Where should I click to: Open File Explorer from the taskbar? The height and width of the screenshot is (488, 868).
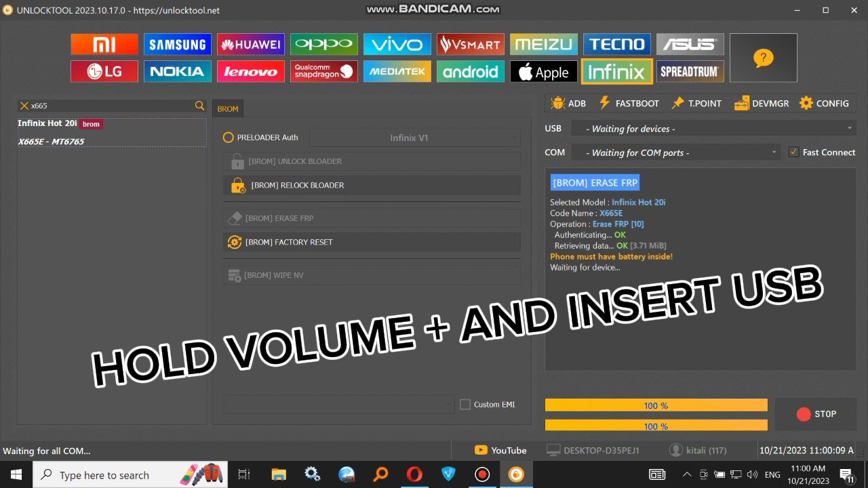coord(278,474)
